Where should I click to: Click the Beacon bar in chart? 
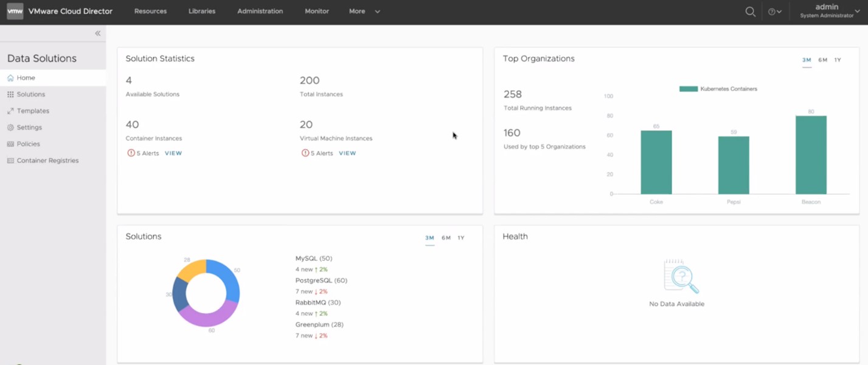(x=811, y=155)
